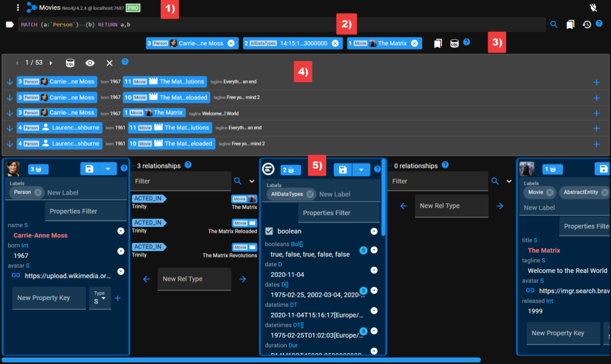Add last Laurence Mat...eloaded row with plus
The width and height of the screenshot is (611, 364).
596,144
